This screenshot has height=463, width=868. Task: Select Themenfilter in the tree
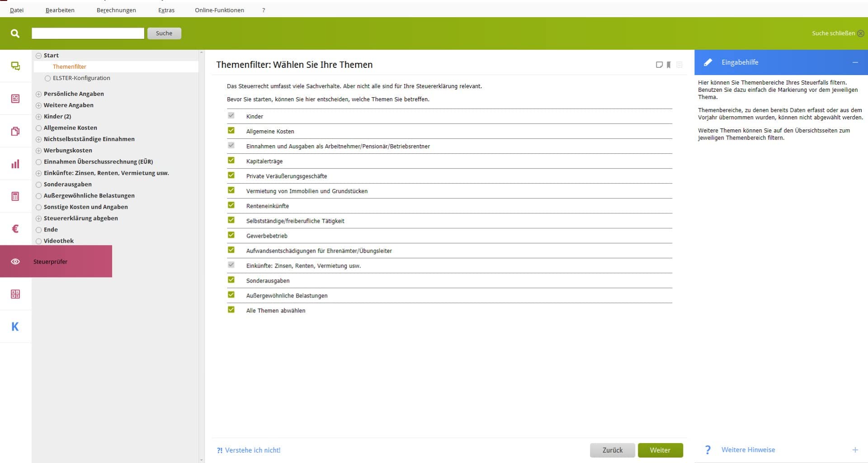69,67
